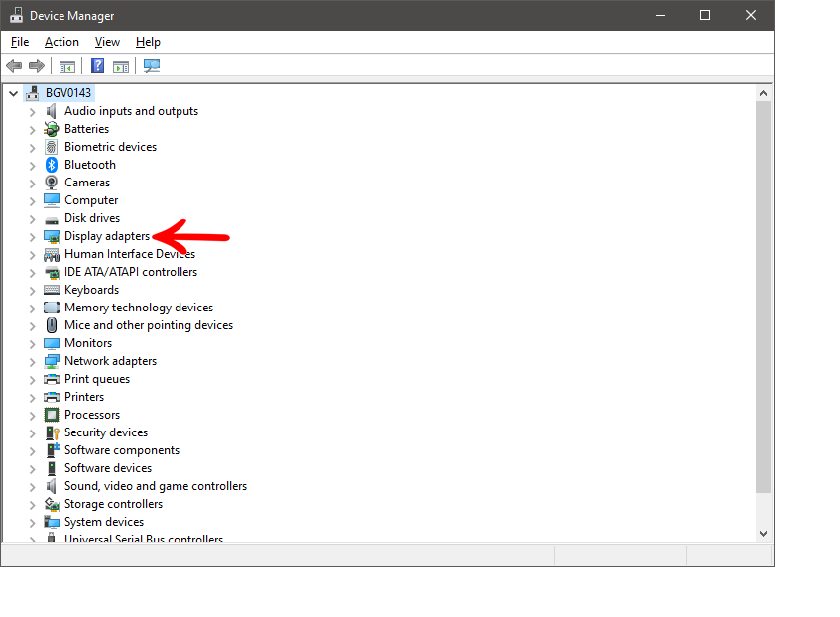Click Scan for hardware changes monitor icon
This screenshot has width=840, height=617.
click(152, 65)
